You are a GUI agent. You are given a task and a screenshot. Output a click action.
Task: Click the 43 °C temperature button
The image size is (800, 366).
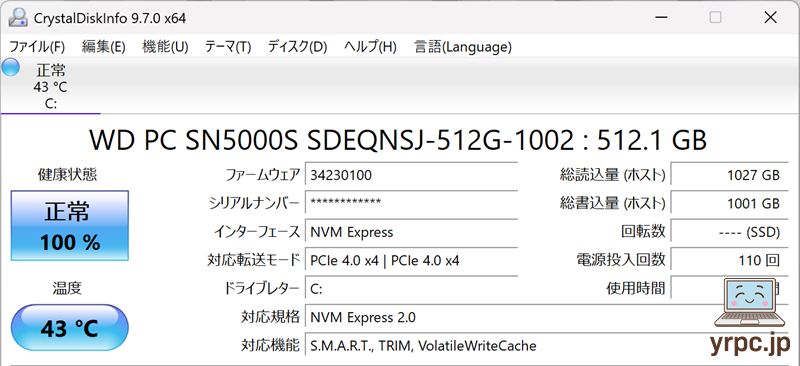pos(69,328)
